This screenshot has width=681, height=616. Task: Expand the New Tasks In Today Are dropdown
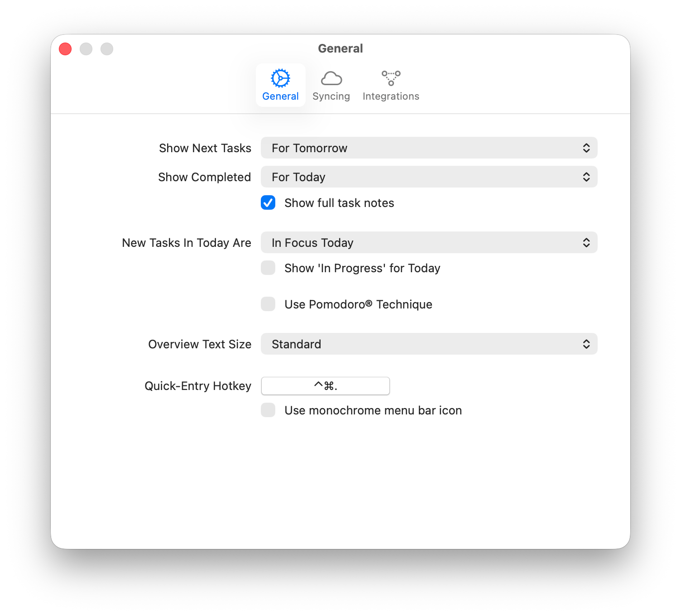[428, 243]
